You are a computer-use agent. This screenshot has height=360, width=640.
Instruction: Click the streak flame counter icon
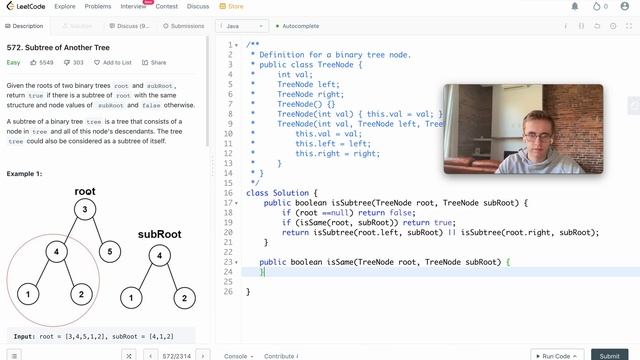click(597, 6)
